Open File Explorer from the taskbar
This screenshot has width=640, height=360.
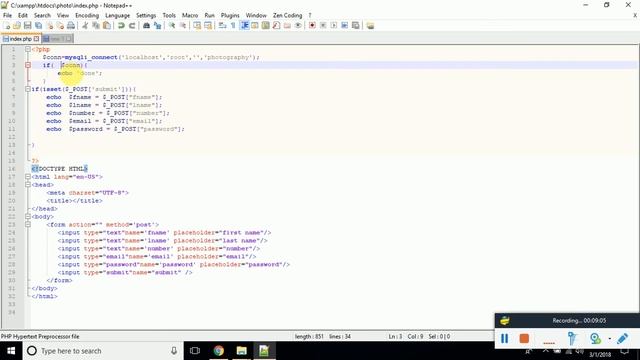[242, 351]
